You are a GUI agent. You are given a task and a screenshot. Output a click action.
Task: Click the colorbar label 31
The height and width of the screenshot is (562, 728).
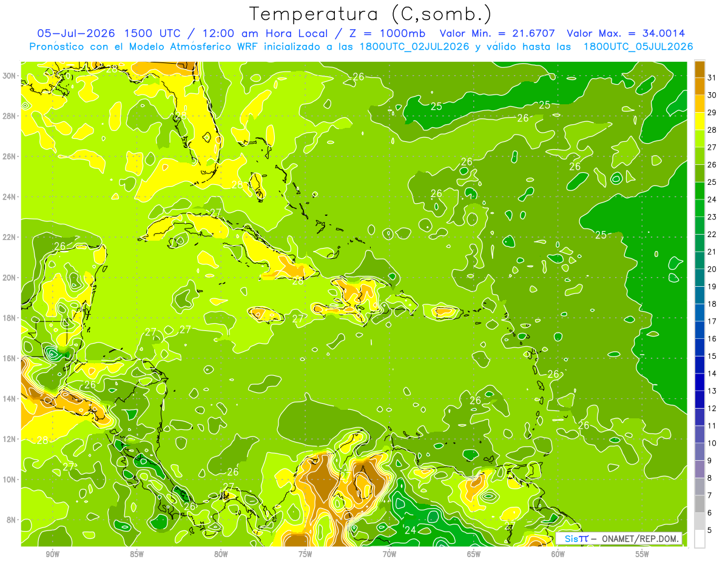coord(712,77)
